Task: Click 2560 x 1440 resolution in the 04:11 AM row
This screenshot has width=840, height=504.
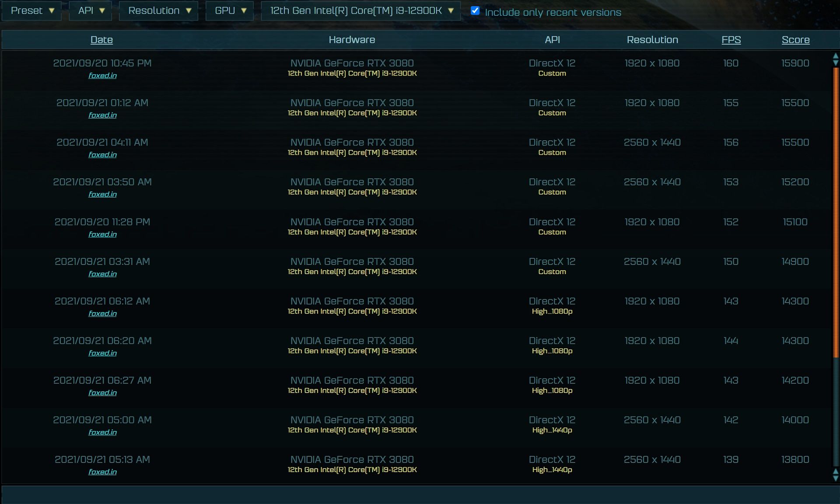Action: pos(652,142)
